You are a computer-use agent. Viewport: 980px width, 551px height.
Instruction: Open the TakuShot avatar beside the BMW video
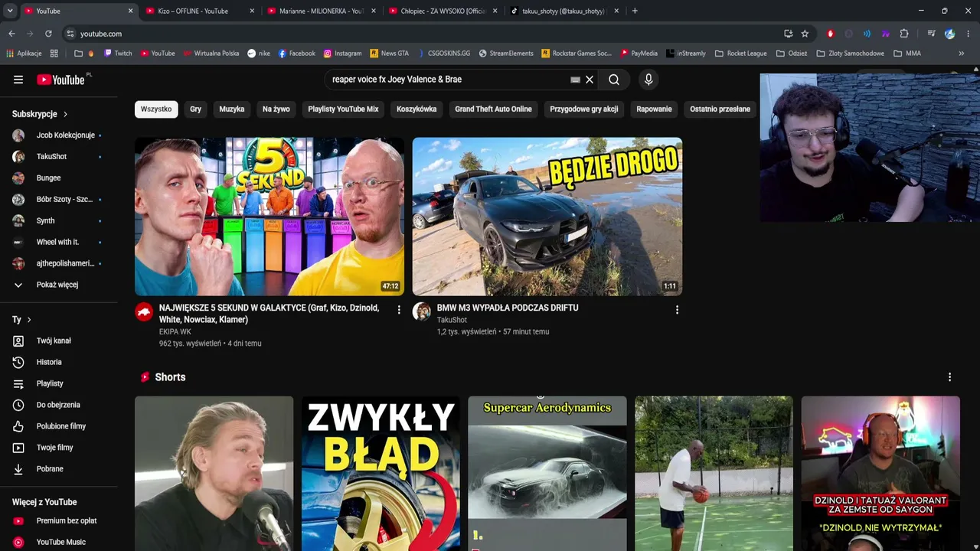[x=422, y=311]
